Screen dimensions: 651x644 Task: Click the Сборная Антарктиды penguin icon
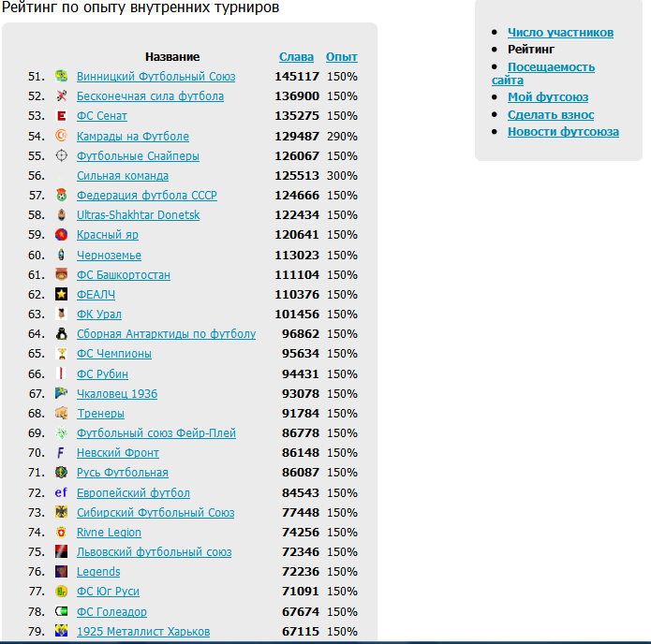click(x=61, y=334)
